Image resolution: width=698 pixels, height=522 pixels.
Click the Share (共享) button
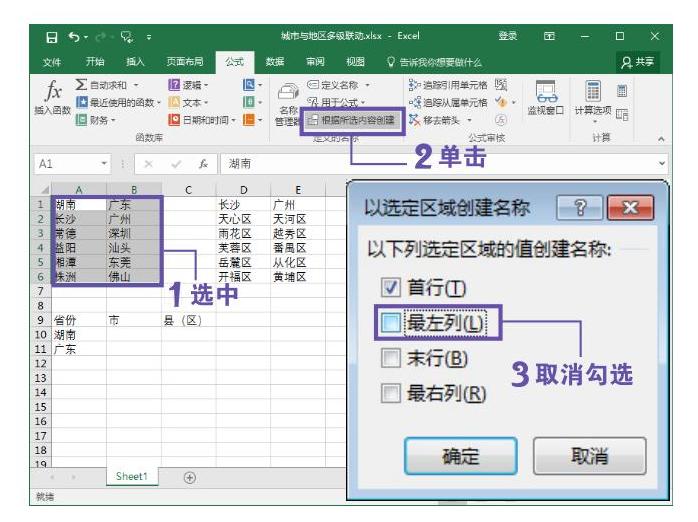[x=638, y=62]
